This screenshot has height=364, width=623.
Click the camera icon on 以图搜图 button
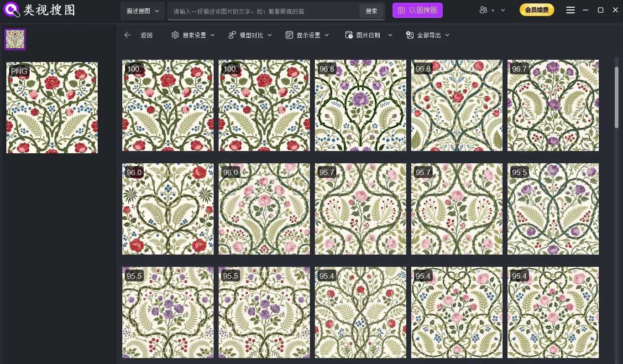[x=401, y=10]
